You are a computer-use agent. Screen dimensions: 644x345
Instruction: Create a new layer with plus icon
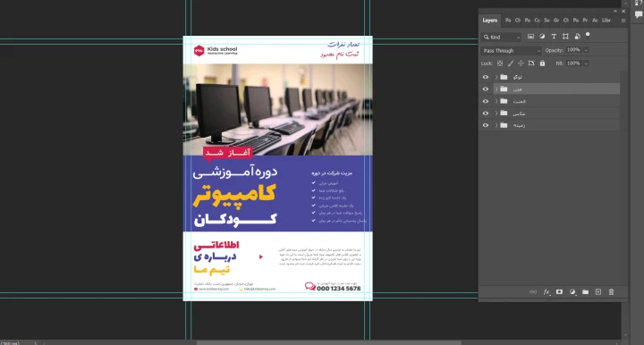[598, 292]
